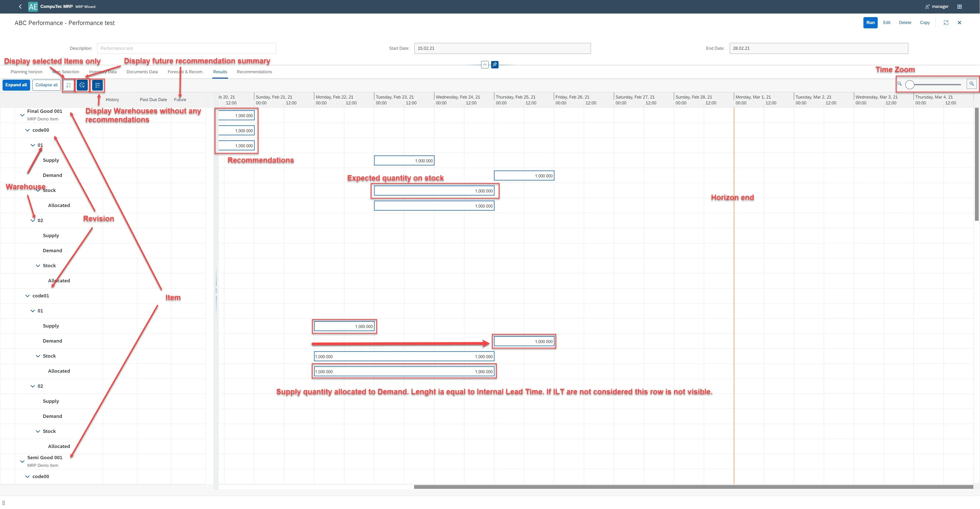Click the pin header icon
This screenshot has width=980, height=509.
point(494,65)
